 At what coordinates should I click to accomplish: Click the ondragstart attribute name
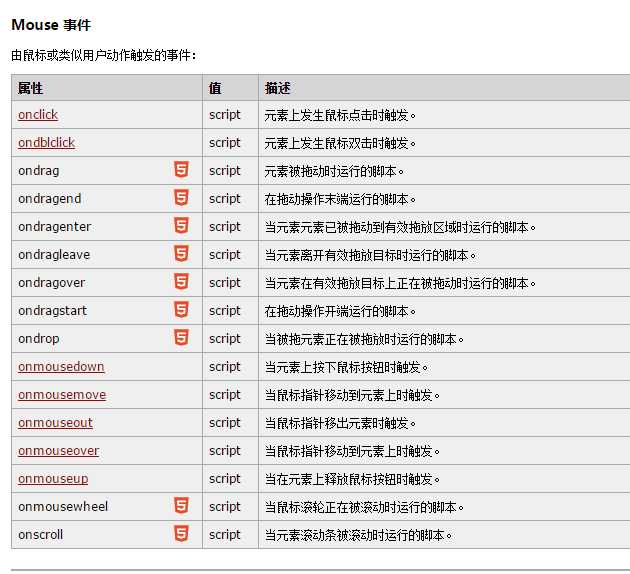52,310
